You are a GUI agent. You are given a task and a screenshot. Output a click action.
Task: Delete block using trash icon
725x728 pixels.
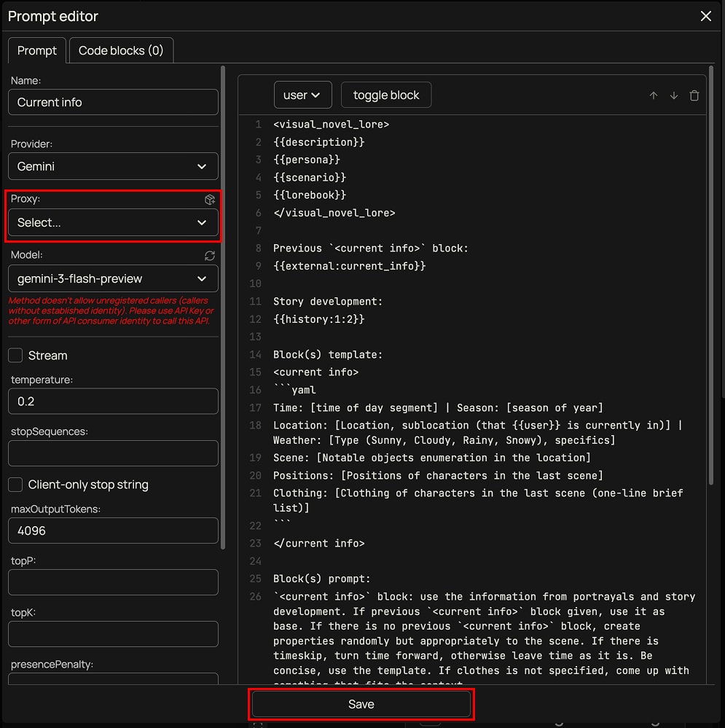(x=694, y=95)
